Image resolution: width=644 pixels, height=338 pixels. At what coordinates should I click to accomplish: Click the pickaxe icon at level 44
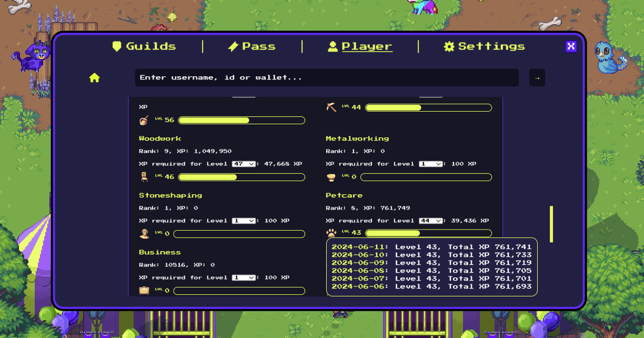331,107
